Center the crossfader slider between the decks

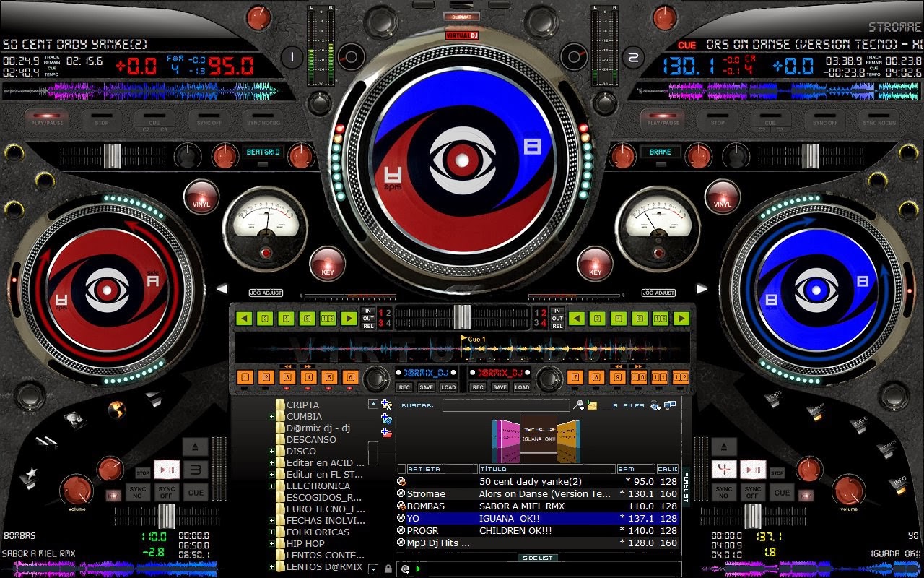click(462, 316)
